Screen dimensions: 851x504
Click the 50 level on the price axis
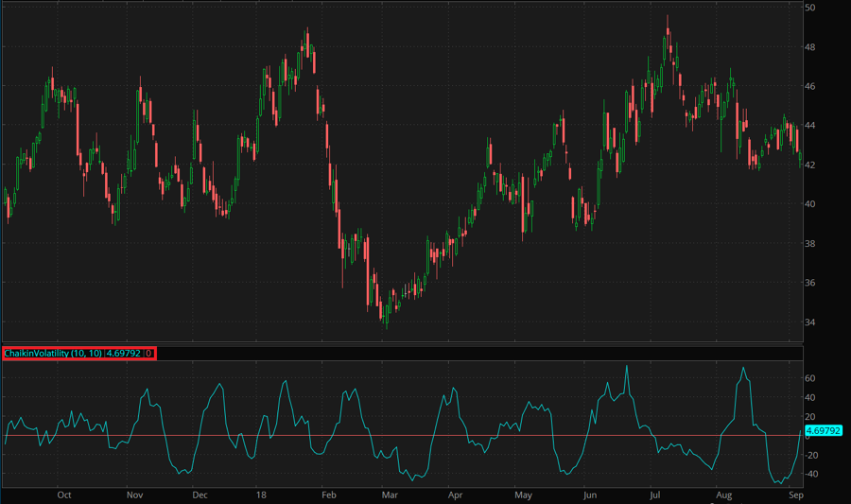[x=810, y=8]
